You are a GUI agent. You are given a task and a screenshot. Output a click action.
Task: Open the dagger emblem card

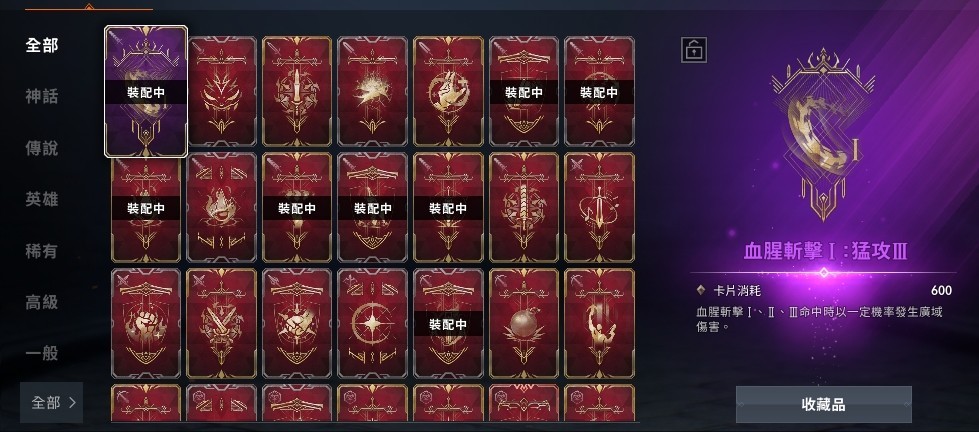(x=297, y=91)
